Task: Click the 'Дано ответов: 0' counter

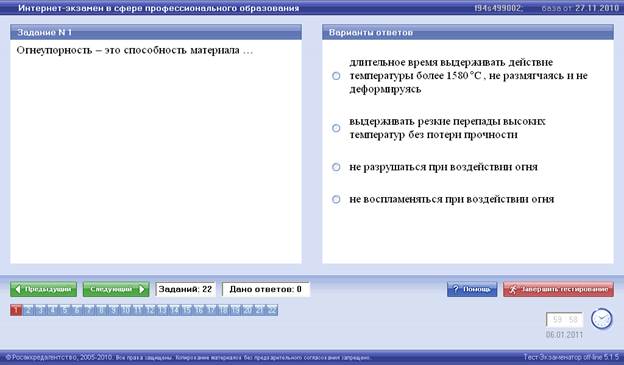Action: tap(265, 289)
